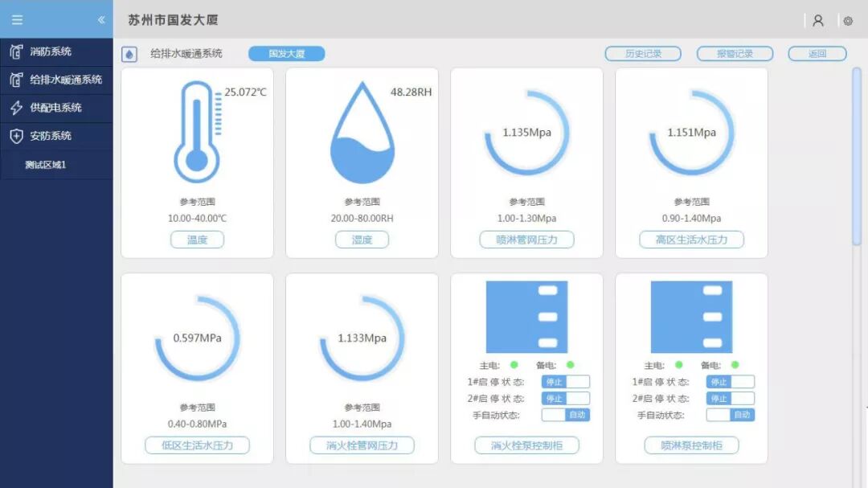Click 备电 indicator in 喷淋泵控制柜
The width and height of the screenshot is (868, 488).
point(735,365)
